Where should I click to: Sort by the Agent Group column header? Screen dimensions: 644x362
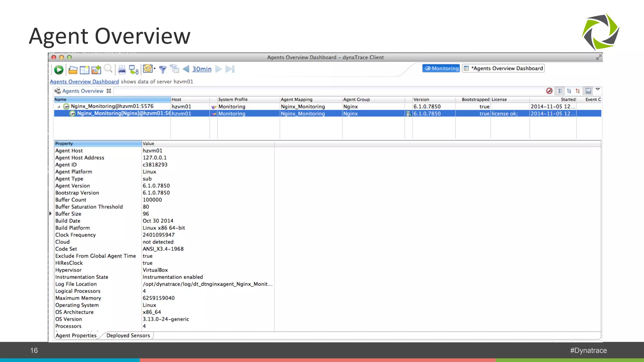(373, 99)
